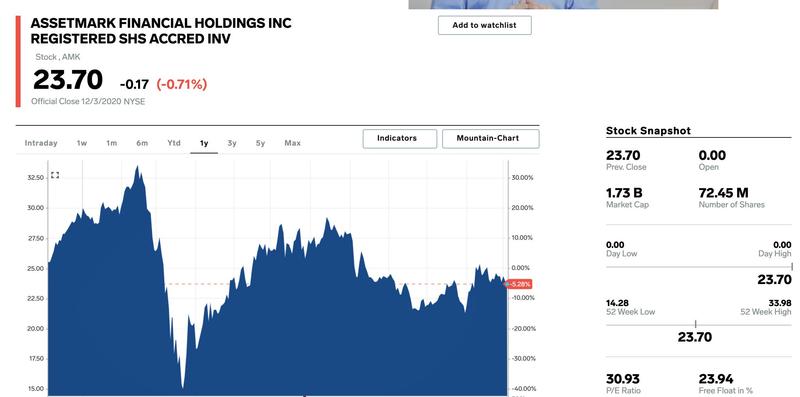The image size is (800, 397).
Task: Open the Mountain-Chart type selector
Action: (x=488, y=138)
